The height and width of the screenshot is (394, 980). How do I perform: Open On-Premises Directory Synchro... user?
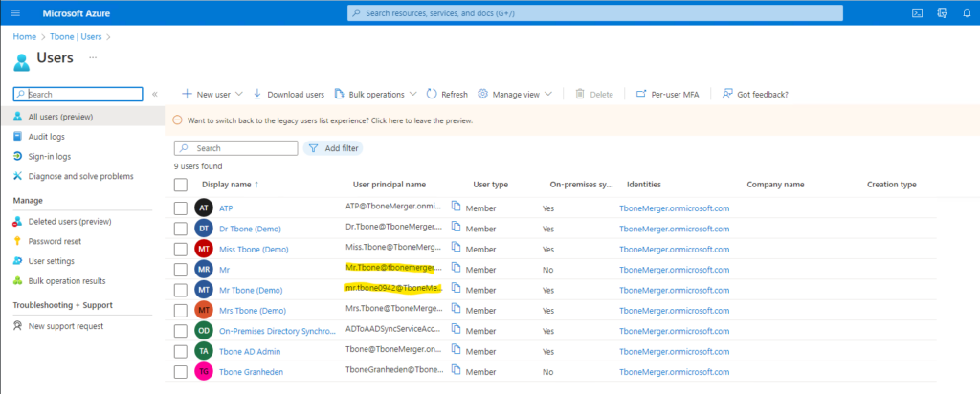[278, 332]
